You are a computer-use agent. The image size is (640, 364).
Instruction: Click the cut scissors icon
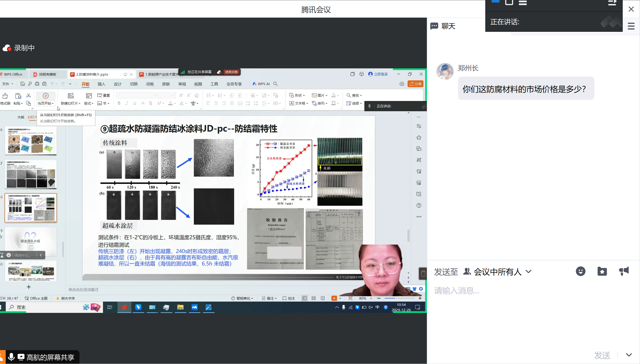point(28,96)
